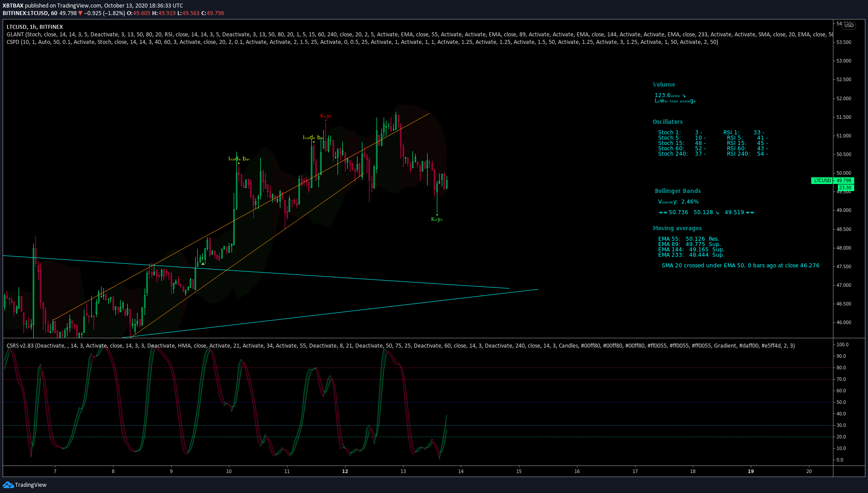868x493 pixels.
Task: Click the 'Oscillators' heading
Action: pos(668,121)
